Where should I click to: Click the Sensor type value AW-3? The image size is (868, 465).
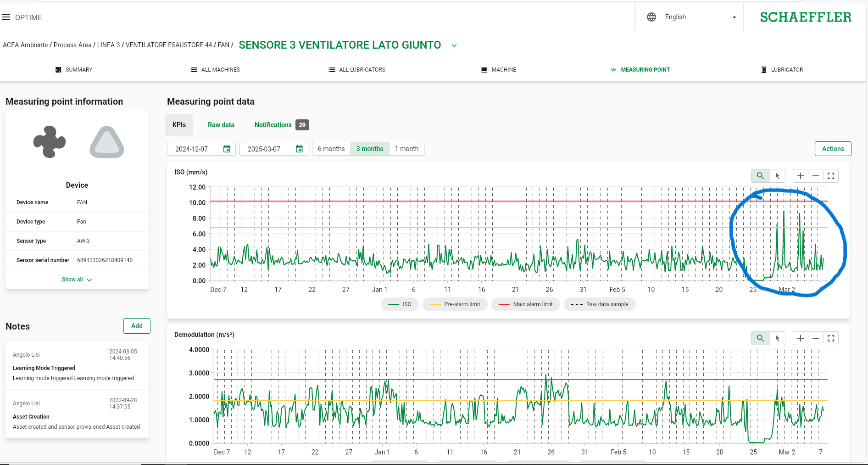83,241
